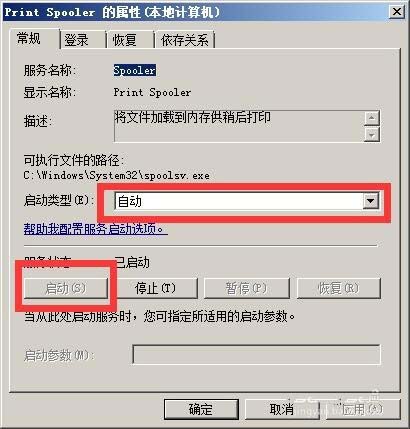This screenshot has height=429, width=410.
Task: Cancel the dialog using 取消
Action: [282, 409]
